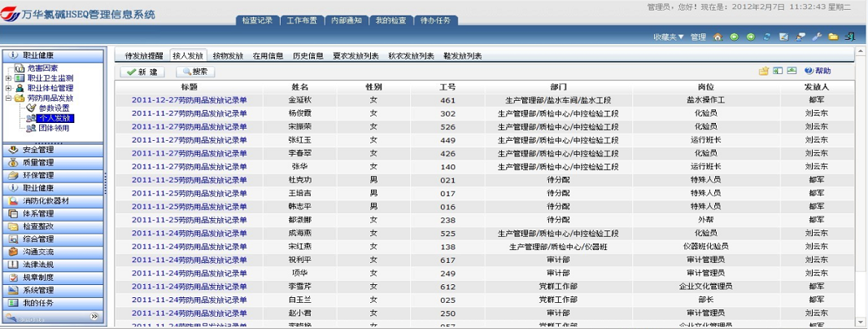The width and height of the screenshot is (868, 329).
Task: Open 2011-11-25 record for 杜克功
Action: (190, 180)
